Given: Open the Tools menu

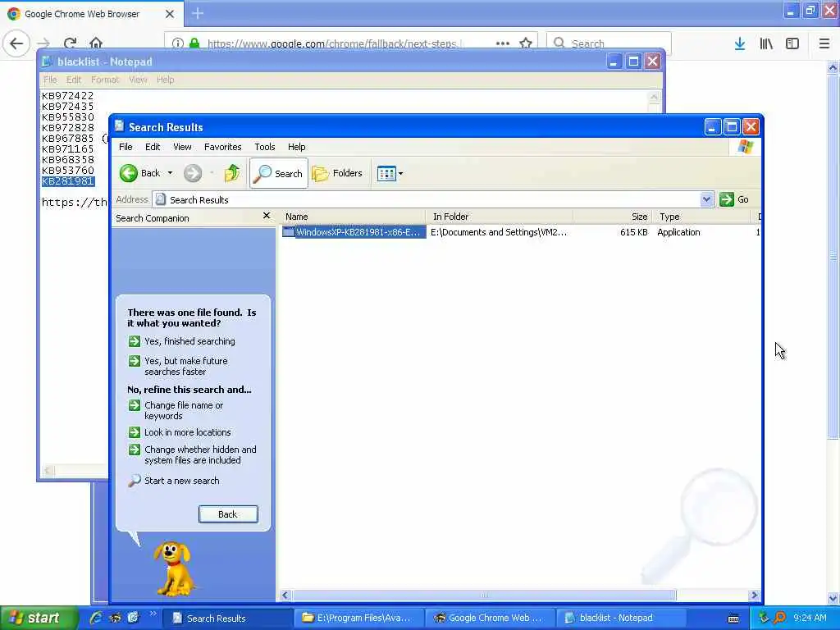Looking at the screenshot, I should [x=265, y=147].
